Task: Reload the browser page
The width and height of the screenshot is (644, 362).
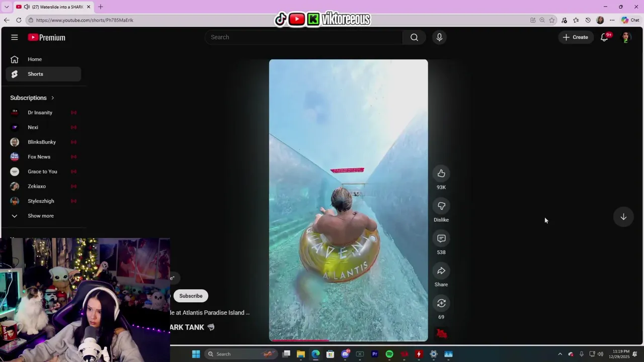Action: 19,20
